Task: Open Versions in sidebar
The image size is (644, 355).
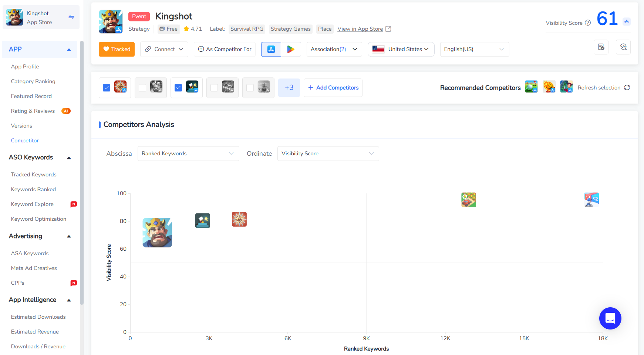Action: pos(21,126)
